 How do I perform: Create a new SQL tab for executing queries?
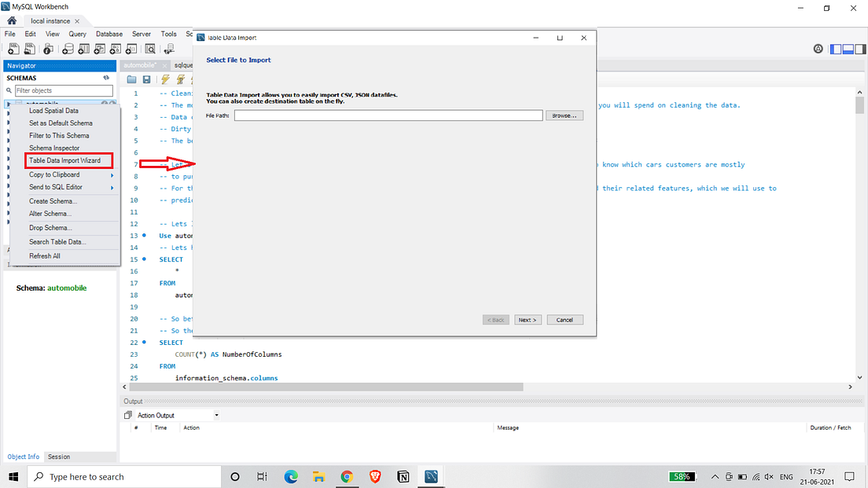pos(13,49)
